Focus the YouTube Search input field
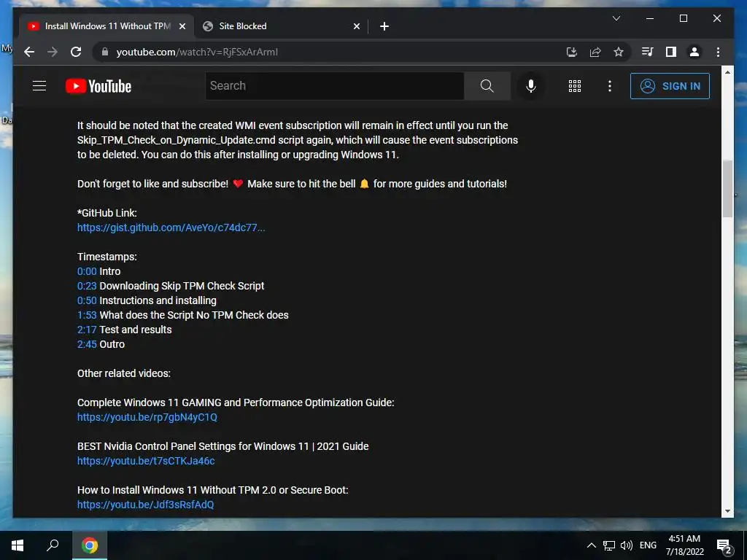Viewport: 747px width, 560px height. [334, 86]
